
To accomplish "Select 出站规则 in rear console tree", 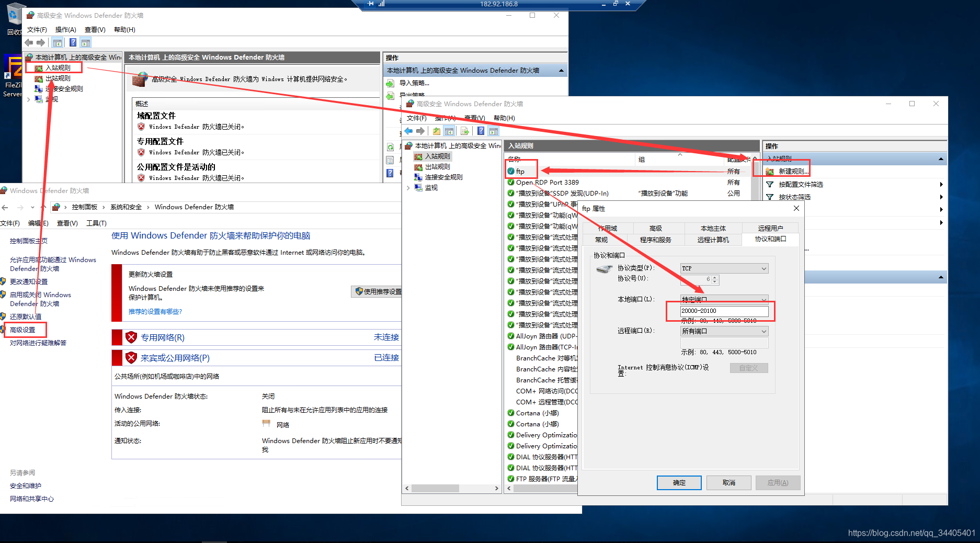I will click(x=58, y=78).
